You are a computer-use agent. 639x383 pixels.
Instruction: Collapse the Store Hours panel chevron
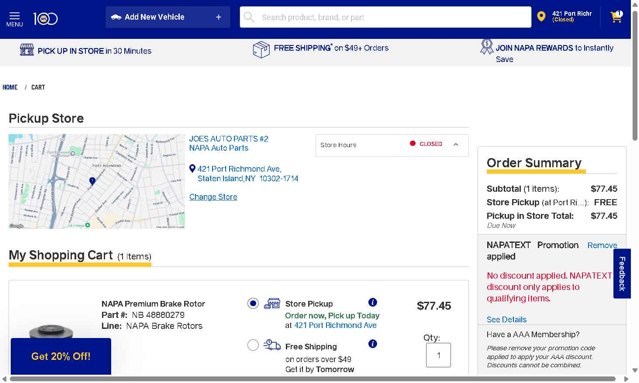tap(456, 145)
